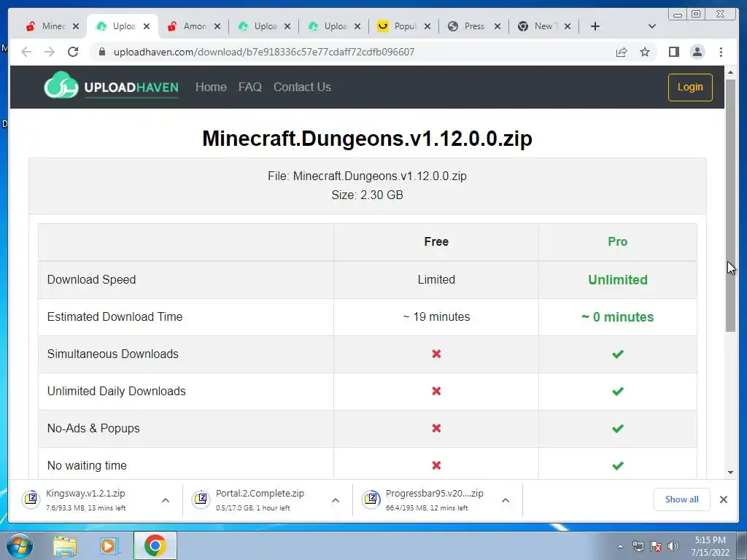Open the Windows Start menu
The width and height of the screenshot is (747, 560).
(x=20, y=545)
